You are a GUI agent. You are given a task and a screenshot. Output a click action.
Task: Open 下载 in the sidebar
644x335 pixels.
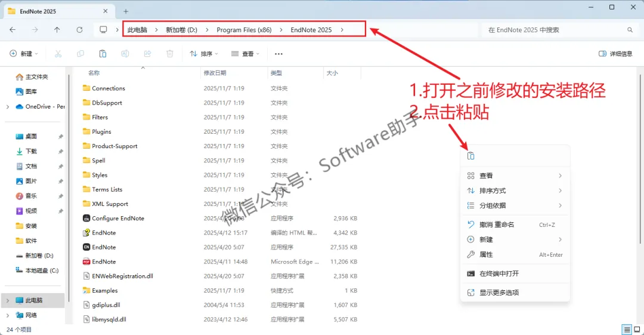click(x=26, y=152)
